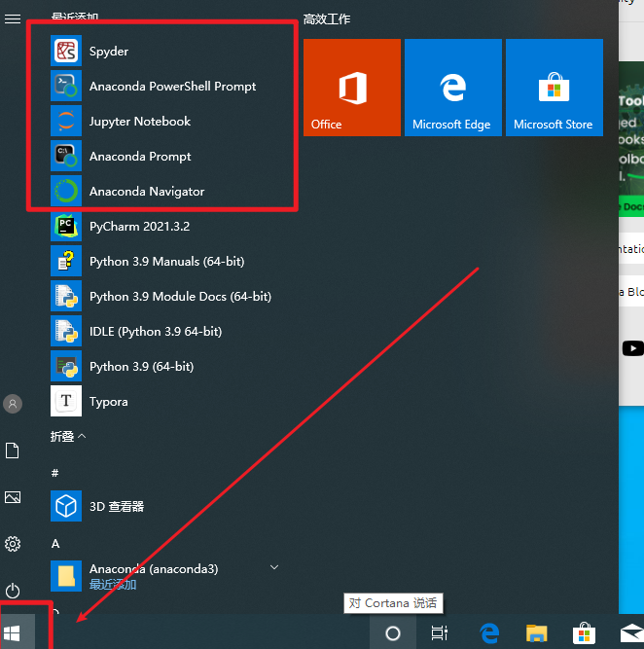This screenshot has width=644, height=649.
Task: Open Python 3.9 Manuals icon
Action: [x=66, y=261]
